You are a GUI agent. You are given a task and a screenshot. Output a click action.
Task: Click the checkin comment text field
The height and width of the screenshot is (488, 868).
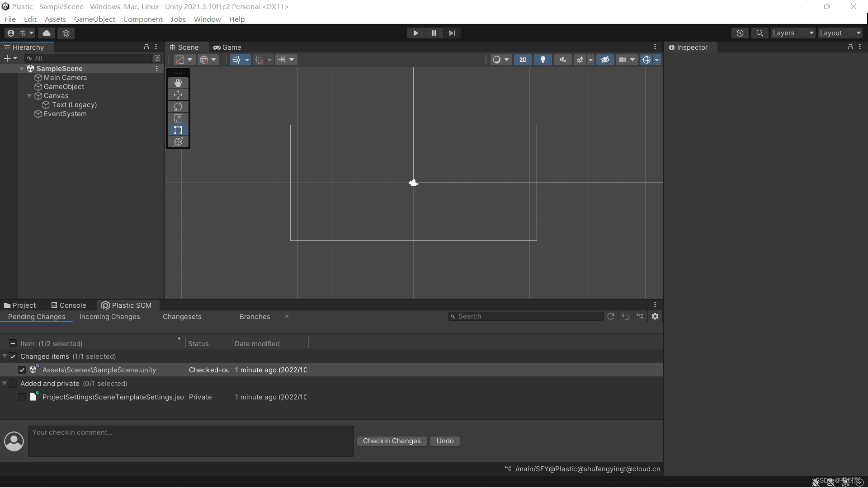[191, 441]
